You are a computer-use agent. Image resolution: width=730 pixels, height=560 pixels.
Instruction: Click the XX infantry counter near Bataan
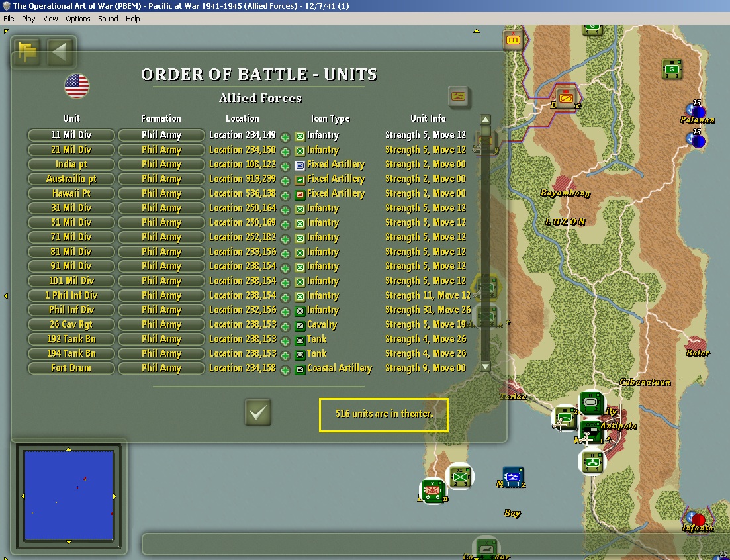461,476
